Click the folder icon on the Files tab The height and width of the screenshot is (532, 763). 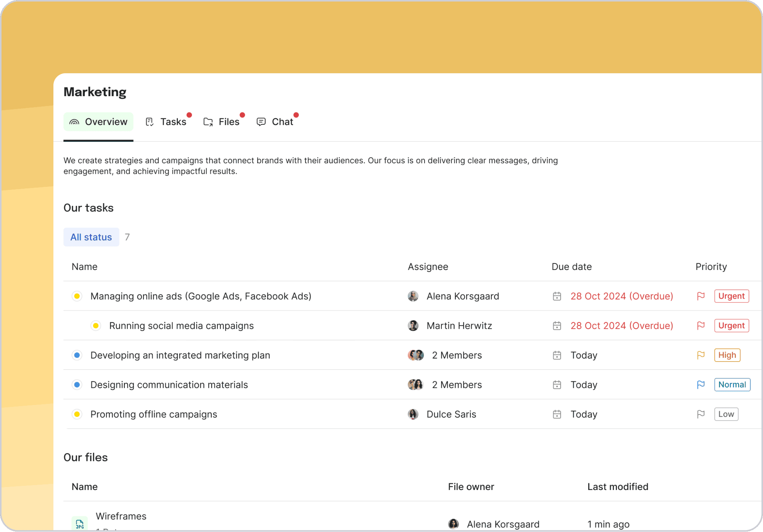tap(208, 122)
